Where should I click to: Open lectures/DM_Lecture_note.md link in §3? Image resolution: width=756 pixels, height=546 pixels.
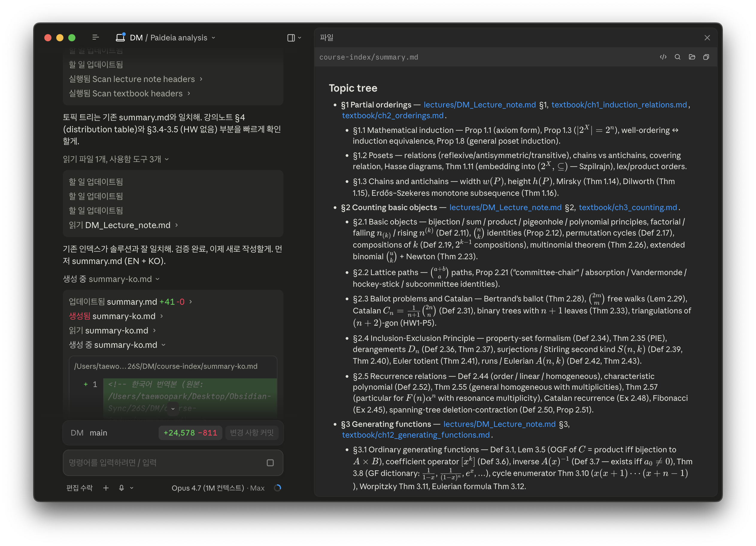click(499, 424)
